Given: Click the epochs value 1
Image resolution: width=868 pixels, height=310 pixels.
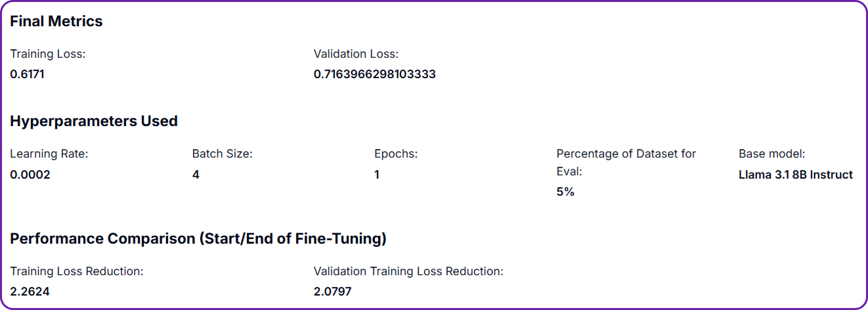Looking at the screenshot, I should 377,175.
